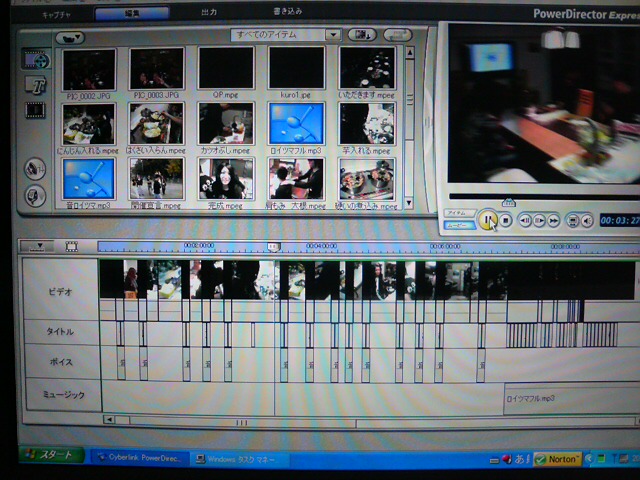Screen dimensions: 640x480
Task: Click the 00:04:00:00 ruler mark
Action: click(x=322, y=246)
